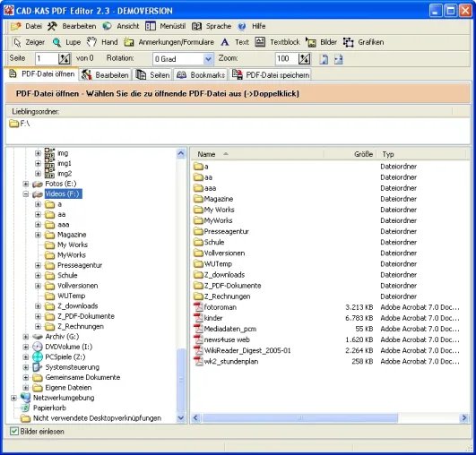Choose the Hand pan tool
Screen dimensions: 476x455
pos(102,42)
